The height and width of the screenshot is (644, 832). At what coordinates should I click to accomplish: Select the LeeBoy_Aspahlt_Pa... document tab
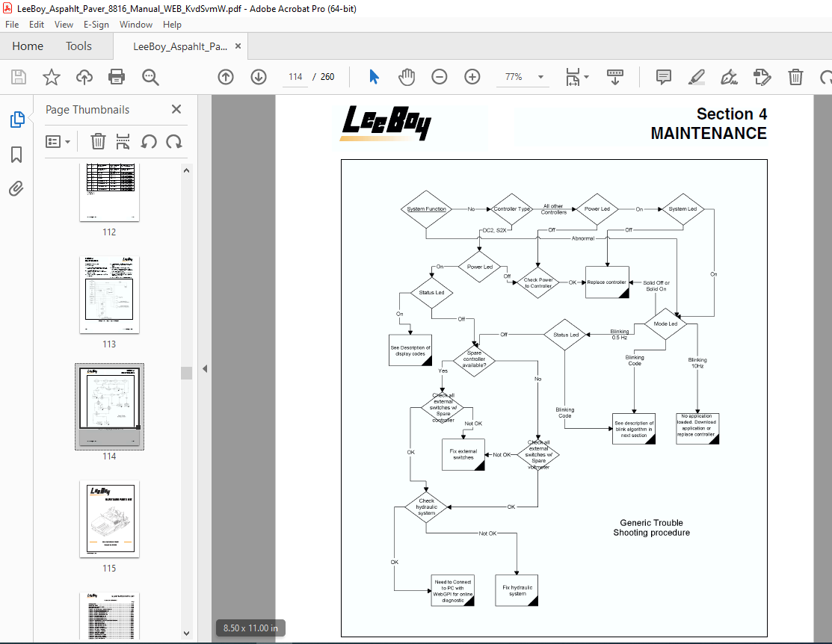coord(180,46)
